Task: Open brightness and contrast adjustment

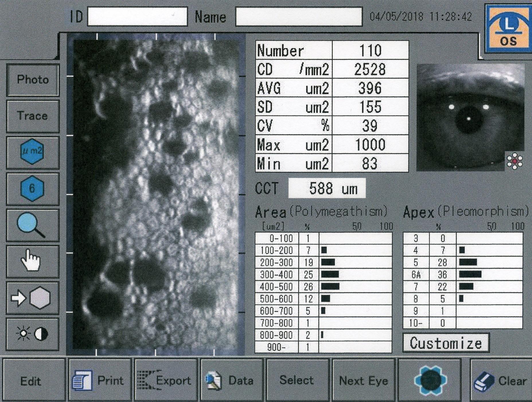Action: click(32, 334)
